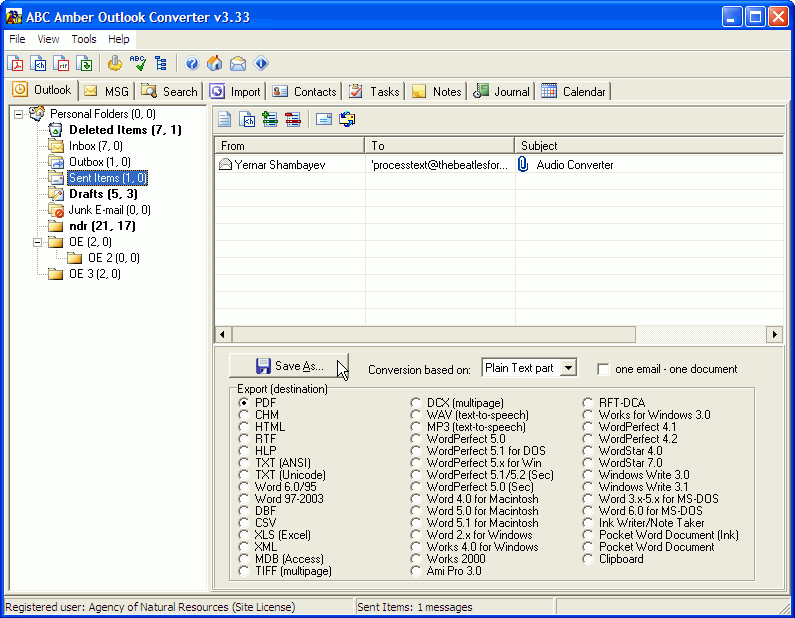
Task: Choose MP3 (text-to-speech) export option
Action: click(x=417, y=427)
